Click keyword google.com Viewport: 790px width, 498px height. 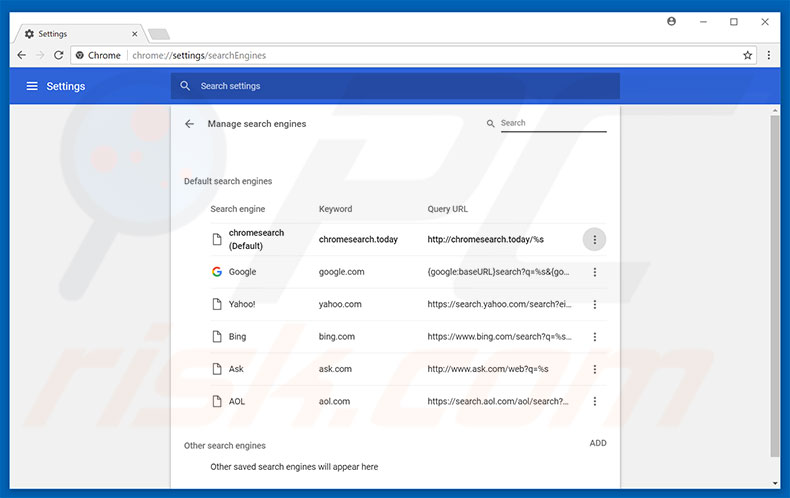pyautogui.click(x=342, y=272)
